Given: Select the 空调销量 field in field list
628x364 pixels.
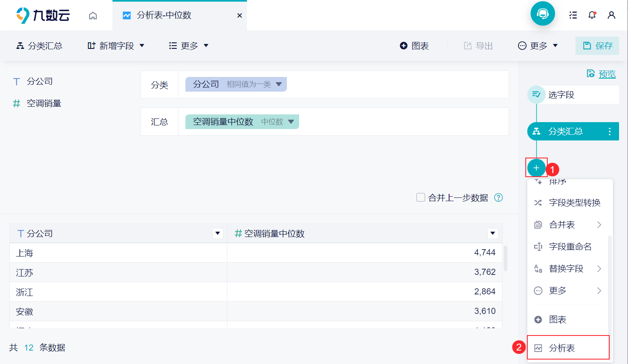Looking at the screenshot, I should [37, 103].
